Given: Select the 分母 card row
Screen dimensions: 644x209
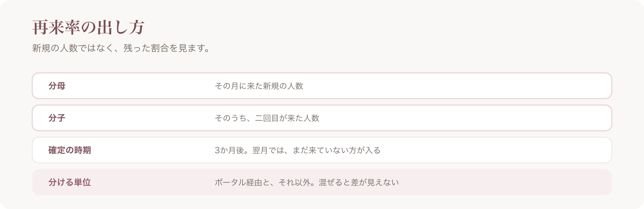Looking at the screenshot, I should point(322,86).
